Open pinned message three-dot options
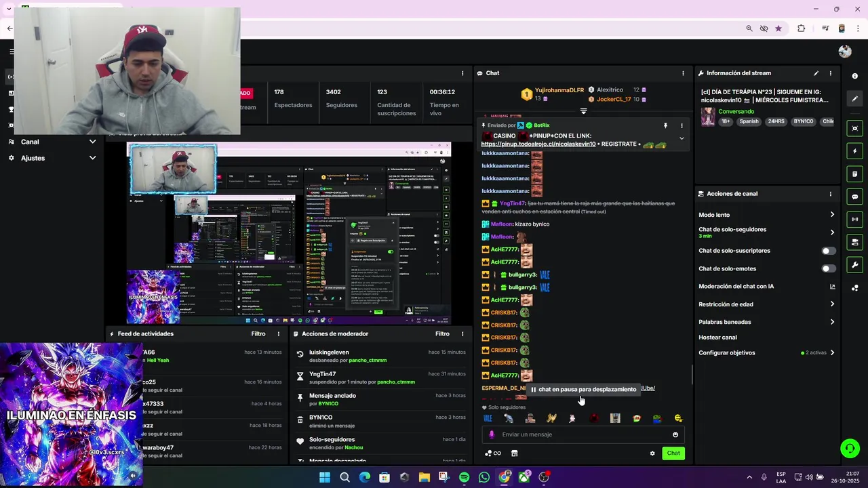Viewport: 868px width, 488px height. (682, 125)
